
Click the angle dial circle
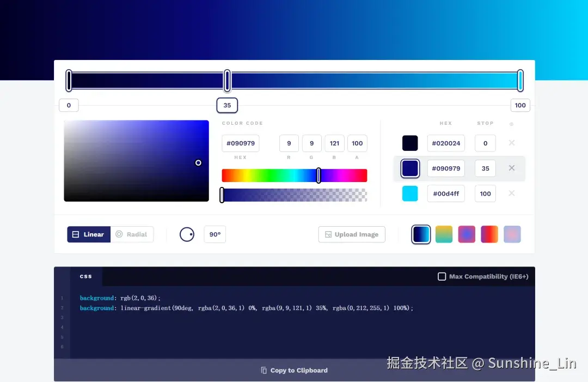pos(187,234)
